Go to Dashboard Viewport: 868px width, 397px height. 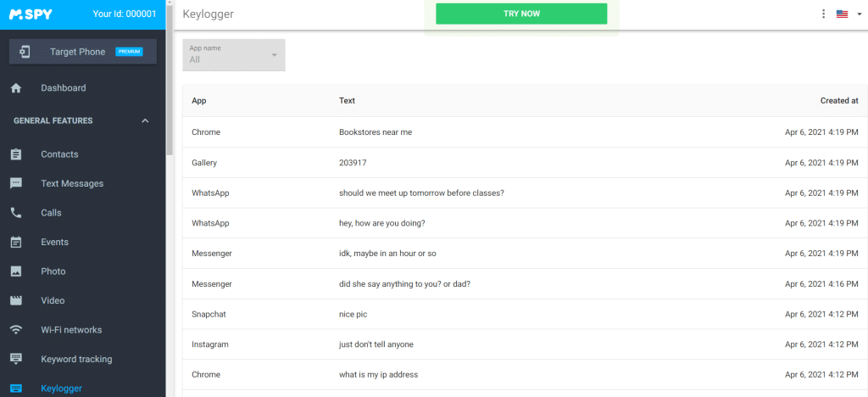click(63, 88)
